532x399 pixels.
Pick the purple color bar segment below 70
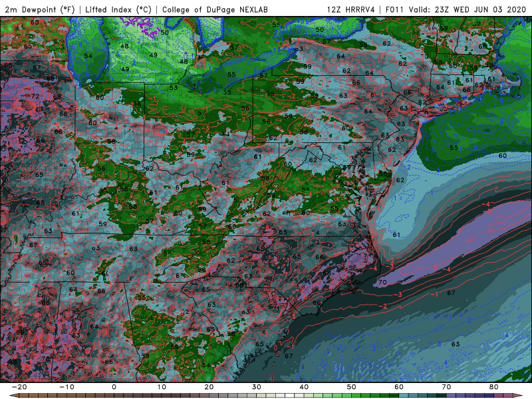452,396
